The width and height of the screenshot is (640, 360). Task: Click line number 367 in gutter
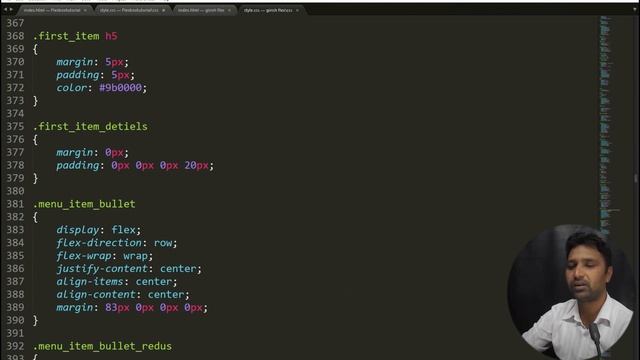click(15, 23)
